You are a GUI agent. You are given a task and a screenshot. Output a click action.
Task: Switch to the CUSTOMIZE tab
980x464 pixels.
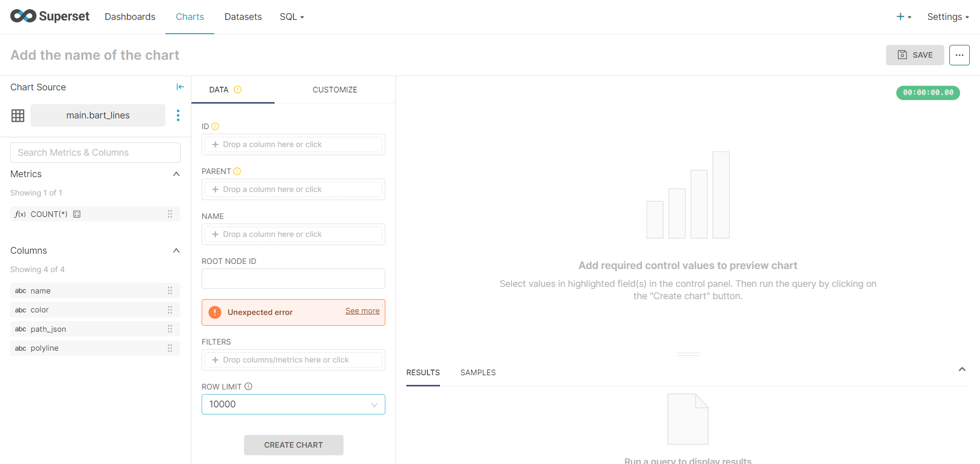pyautogui.click(x=335, y=90)
